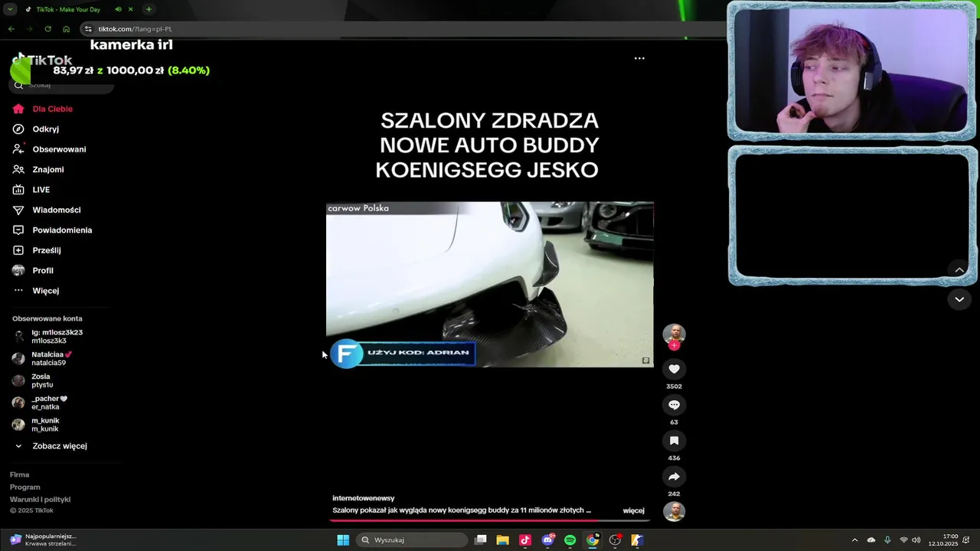Click Prześlij to upload a video
Viewport: 980px width, 551px height.
(x=37, y=250)
